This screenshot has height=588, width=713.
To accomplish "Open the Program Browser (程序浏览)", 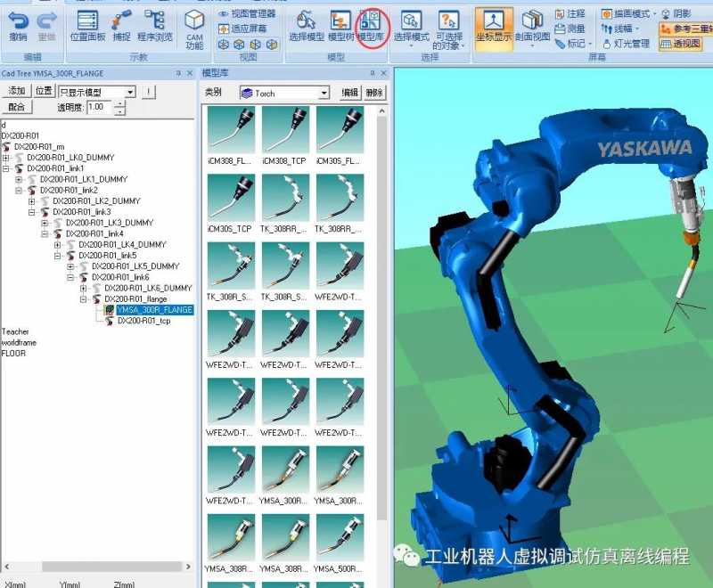I will (x=154, y=26).
